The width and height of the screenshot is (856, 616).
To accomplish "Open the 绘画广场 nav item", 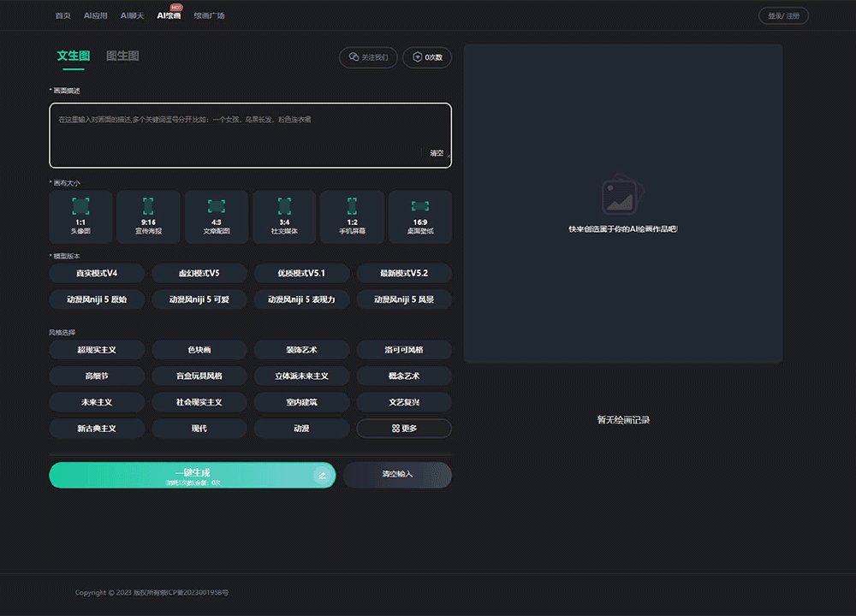I will [209, 15].
